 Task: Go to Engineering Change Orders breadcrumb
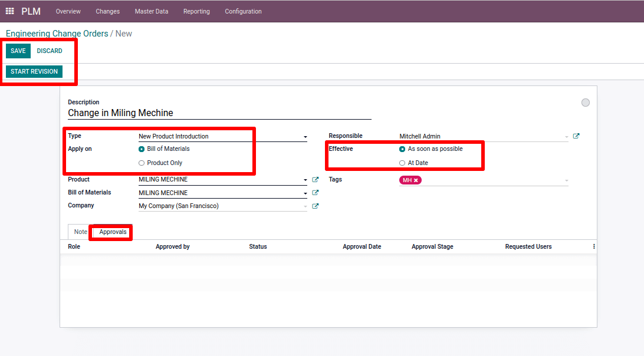[57, 34]
